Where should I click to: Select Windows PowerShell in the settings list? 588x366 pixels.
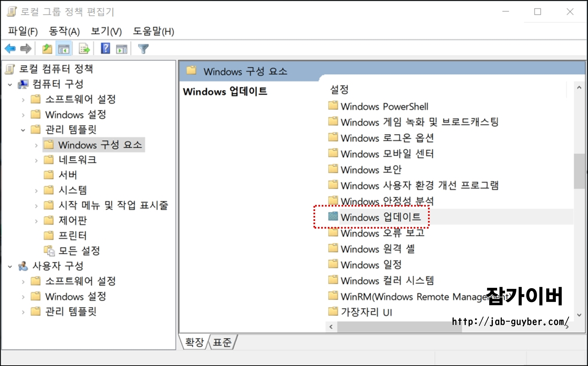click(384, 106)
